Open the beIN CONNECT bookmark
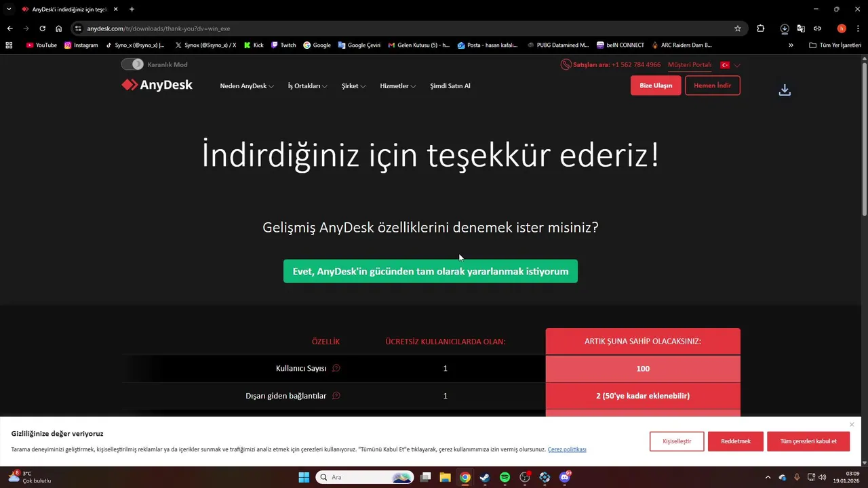868x488 pixels. [x=620, y=45]
